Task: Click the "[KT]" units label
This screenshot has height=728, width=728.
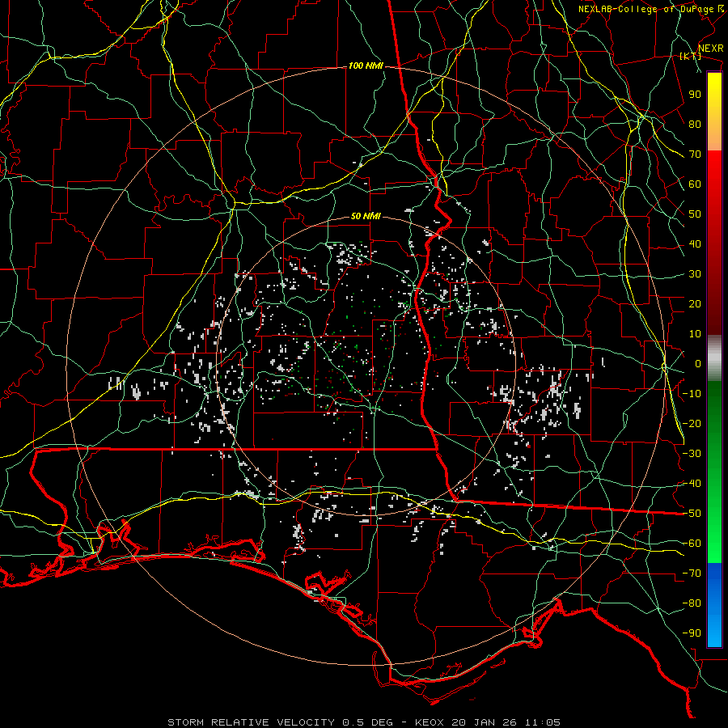Action: 691,56
